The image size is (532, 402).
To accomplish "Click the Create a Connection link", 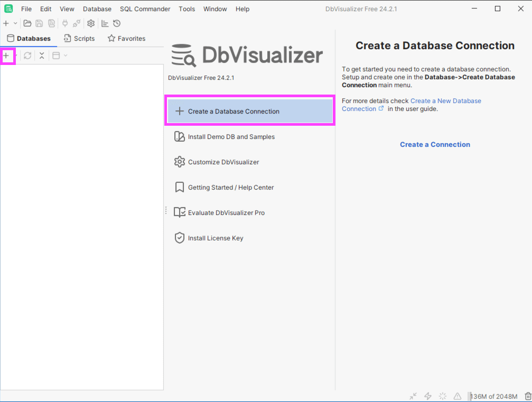I will (x=435, y=144).
